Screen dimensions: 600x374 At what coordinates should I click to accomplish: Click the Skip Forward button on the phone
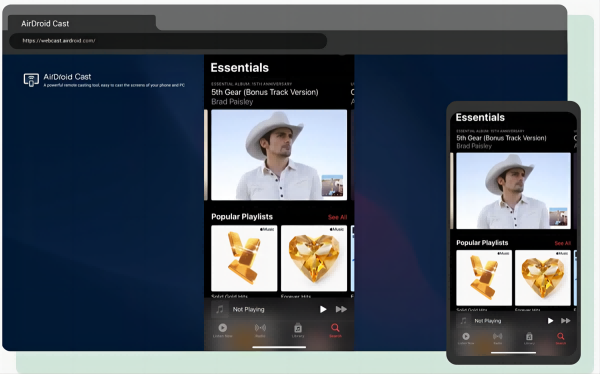(x=566, y=321)
